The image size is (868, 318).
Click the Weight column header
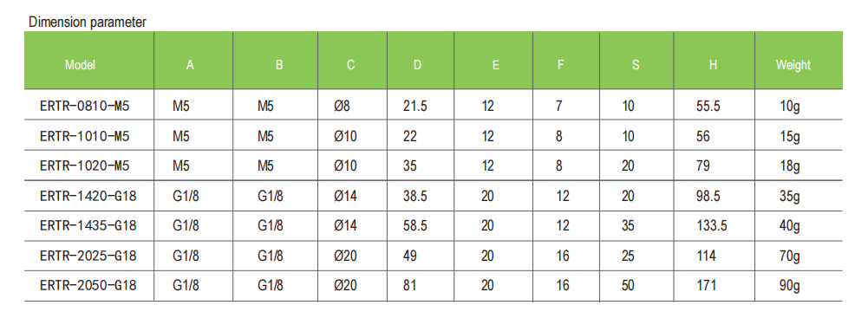click(793, 65)
